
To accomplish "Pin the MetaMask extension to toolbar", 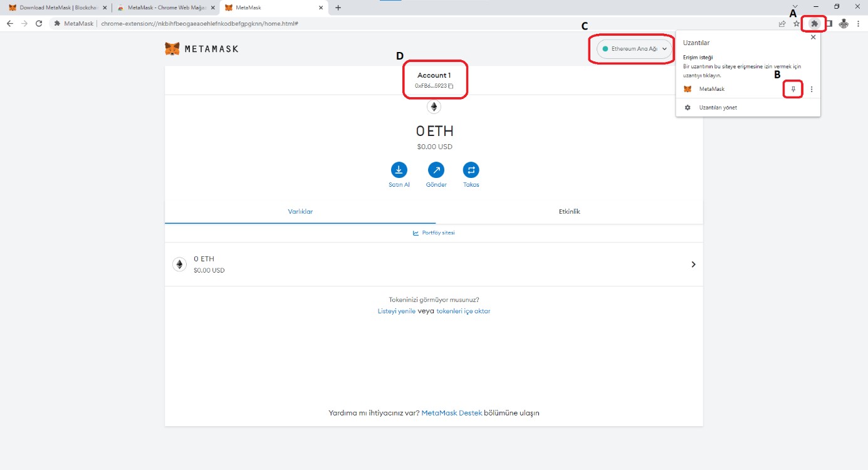I will [793, 90].
